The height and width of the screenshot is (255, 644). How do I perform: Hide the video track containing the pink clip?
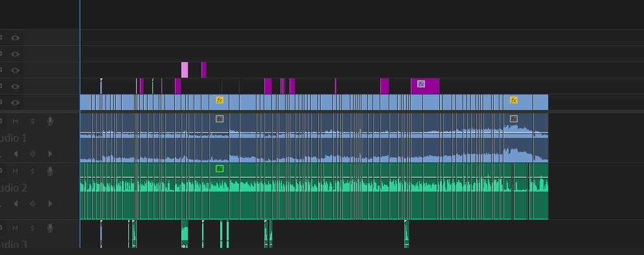15,70
